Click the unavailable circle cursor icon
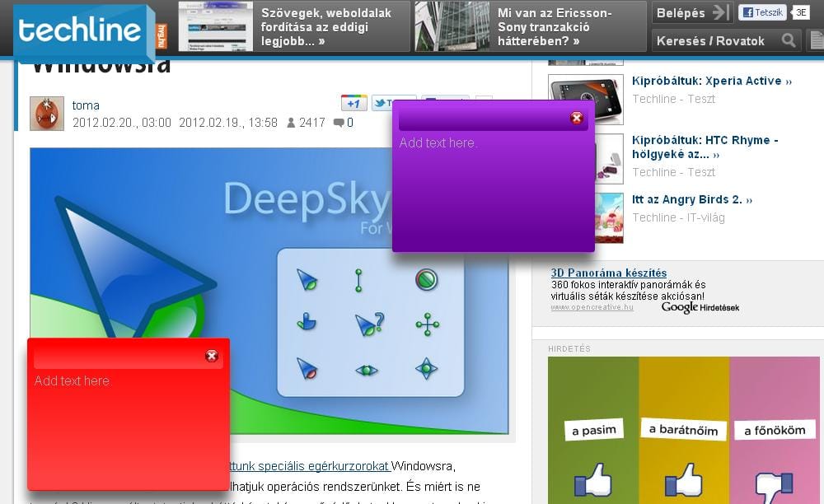The width and height of the screenshot is (824, 504). (427, 279)
